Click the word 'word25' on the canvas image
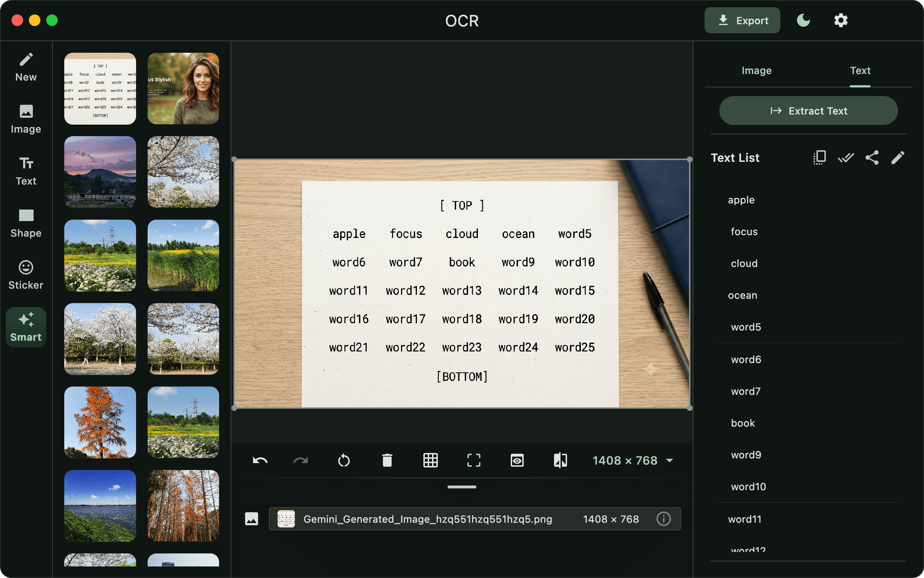The image size is (924, 578). (575, 347)
